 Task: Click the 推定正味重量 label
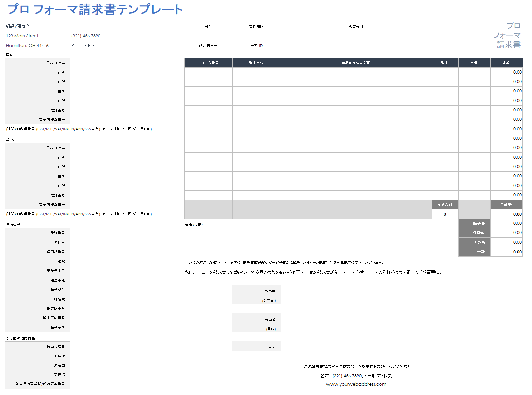click(54, 318)
